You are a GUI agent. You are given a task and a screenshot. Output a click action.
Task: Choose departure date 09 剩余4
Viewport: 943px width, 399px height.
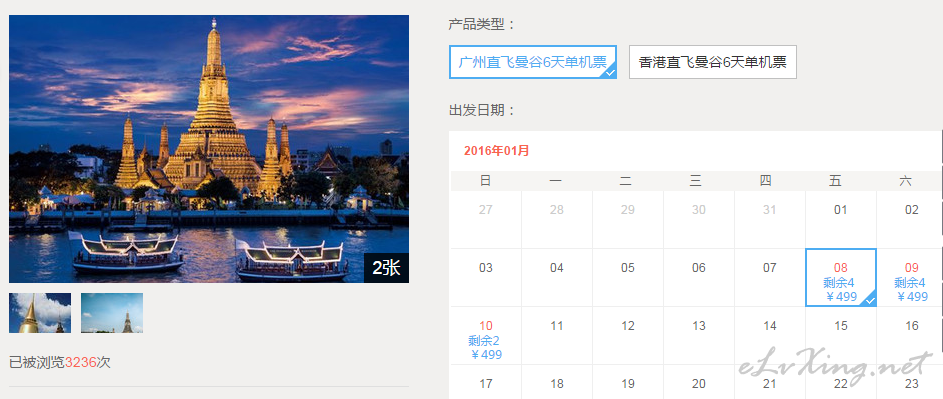click(912, 277)
